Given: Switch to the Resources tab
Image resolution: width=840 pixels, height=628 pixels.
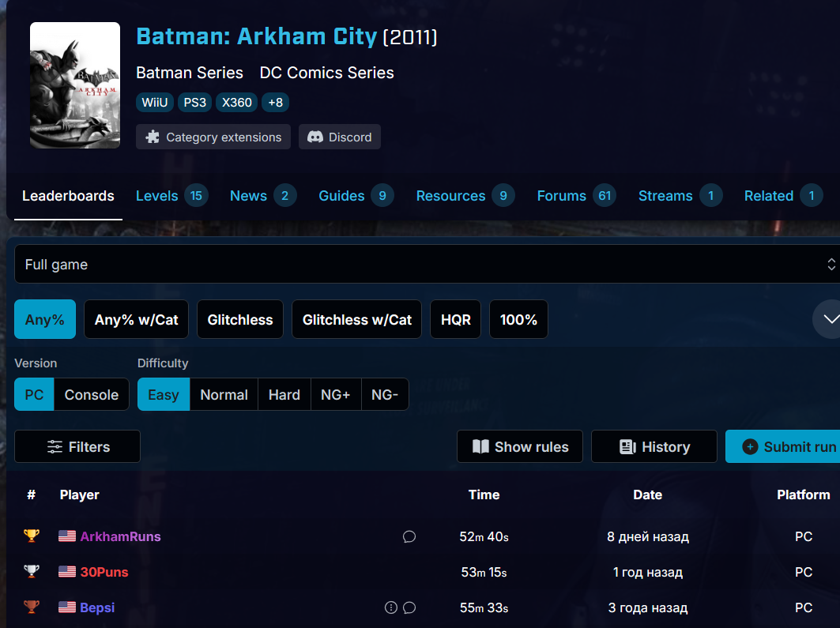Looking at the screenshot, I should (465, 196).
